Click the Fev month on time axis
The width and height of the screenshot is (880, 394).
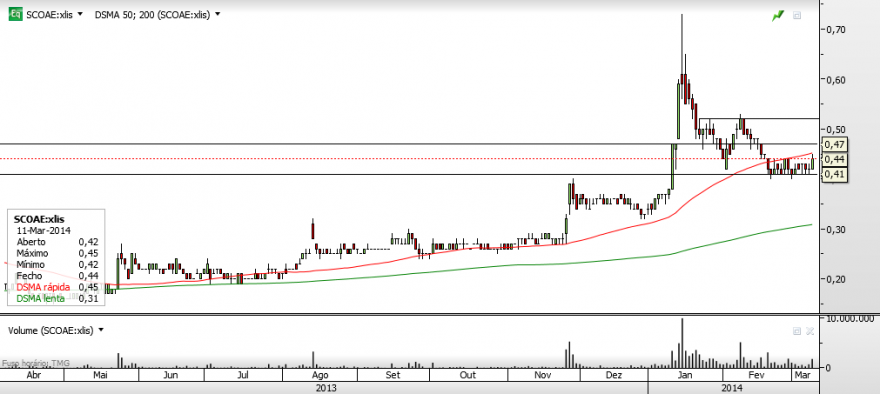point(757,375)
